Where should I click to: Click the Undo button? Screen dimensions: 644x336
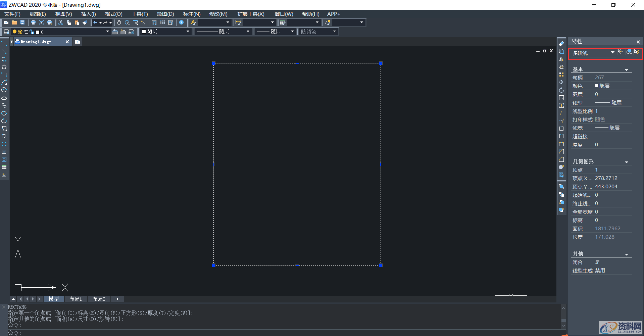tap(95, 22)
